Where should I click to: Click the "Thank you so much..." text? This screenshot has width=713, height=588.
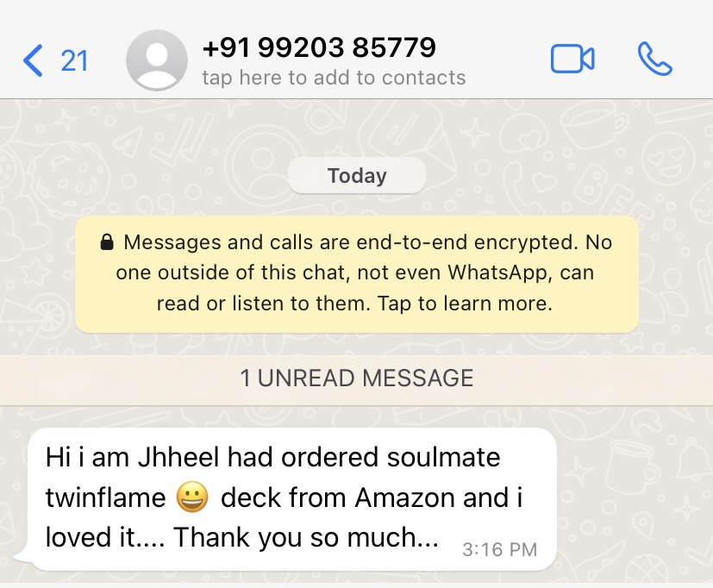307,537
